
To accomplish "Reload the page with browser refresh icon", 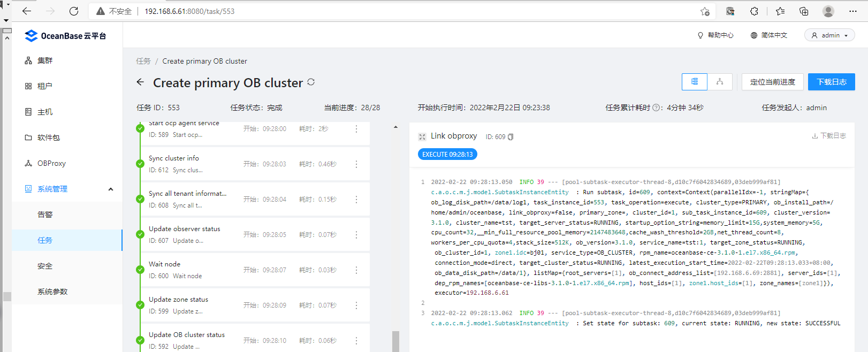I will [74, 11].
